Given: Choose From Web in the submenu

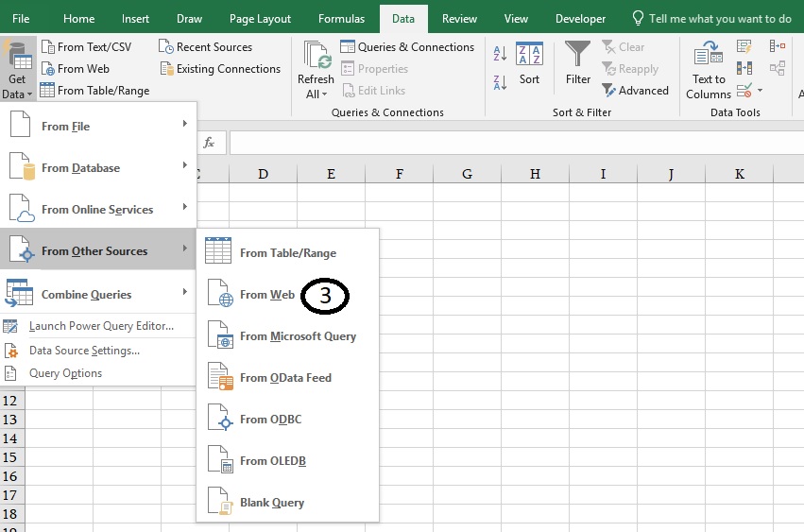Looking at the screenshot, I should point(287,295).
